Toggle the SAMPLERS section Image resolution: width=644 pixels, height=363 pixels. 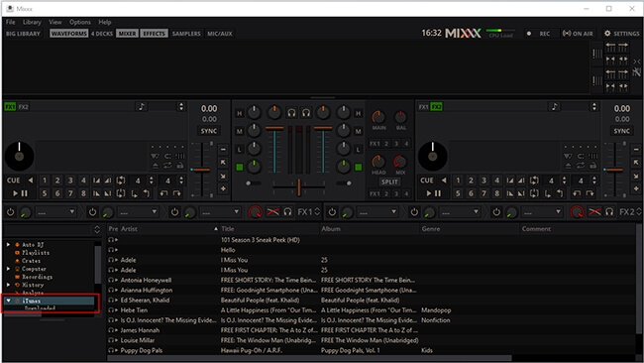186,34
